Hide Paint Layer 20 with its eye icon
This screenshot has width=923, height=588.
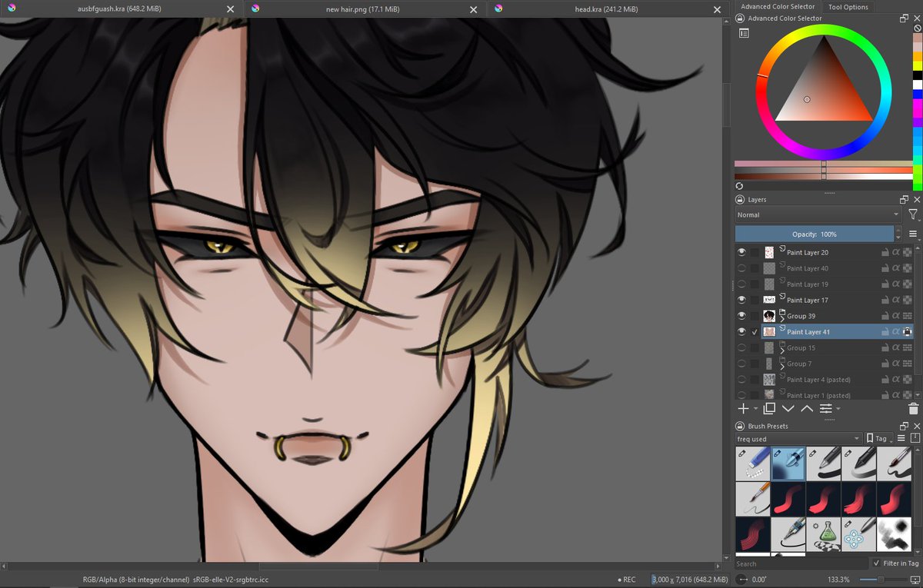click(x=741, y=252)
